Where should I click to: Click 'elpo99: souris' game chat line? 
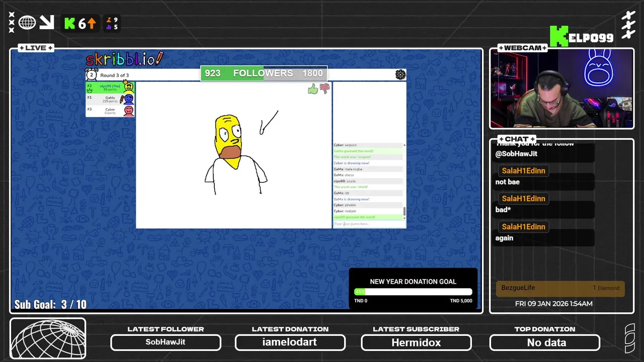click(x=345, y=181)
